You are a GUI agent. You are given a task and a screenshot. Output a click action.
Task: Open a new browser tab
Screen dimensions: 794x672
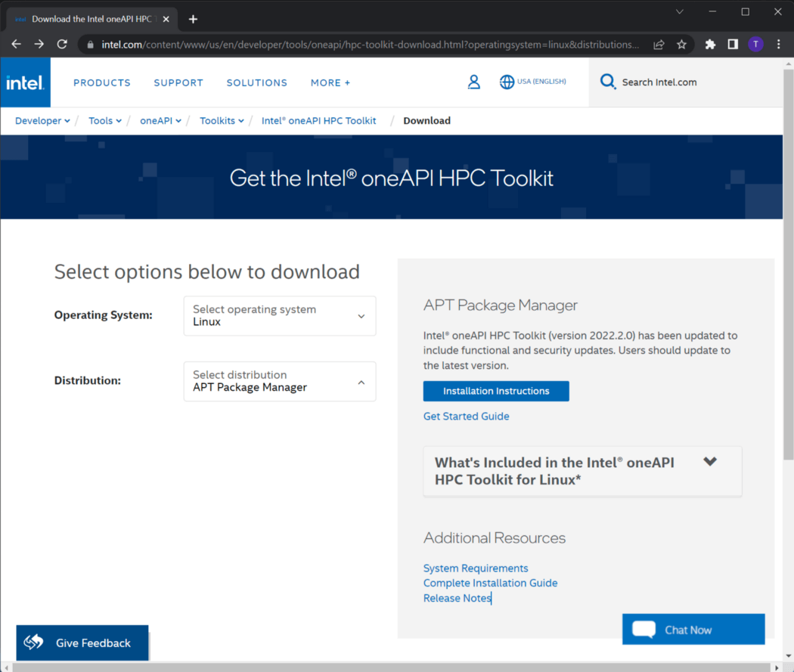point(193,19)
